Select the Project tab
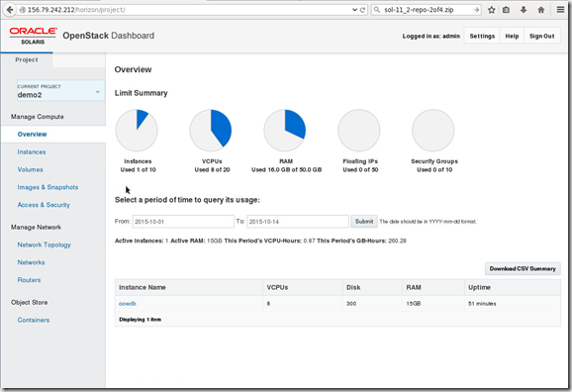The image size is (572, 392). click(x=27, y=59)
